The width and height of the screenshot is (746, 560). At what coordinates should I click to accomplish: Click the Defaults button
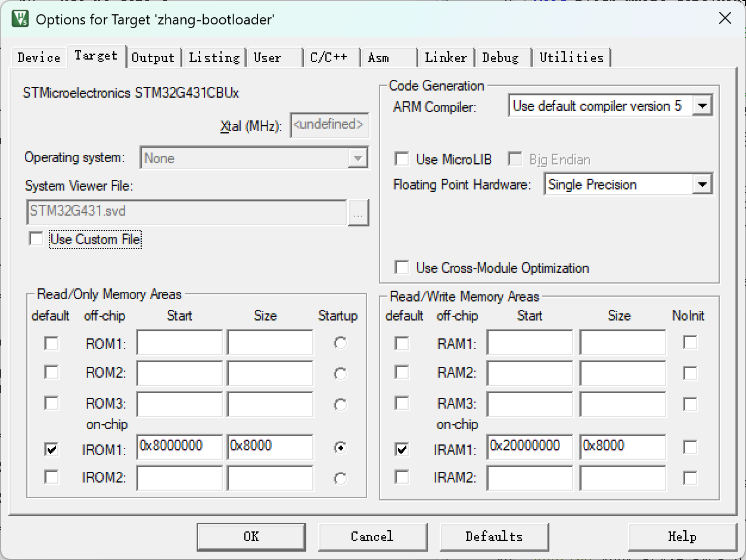[494, 537]
